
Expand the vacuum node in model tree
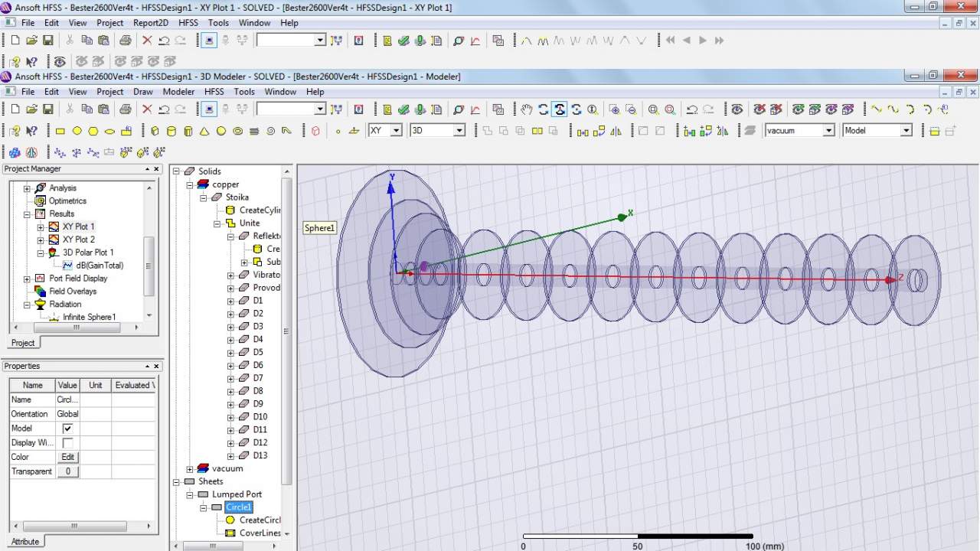point(190,469)
